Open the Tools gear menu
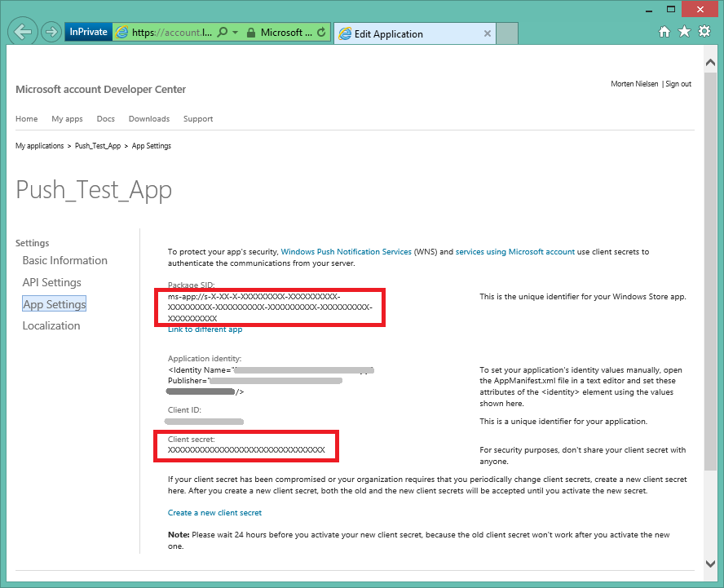 pyautogui.click(x=704, y=32)
